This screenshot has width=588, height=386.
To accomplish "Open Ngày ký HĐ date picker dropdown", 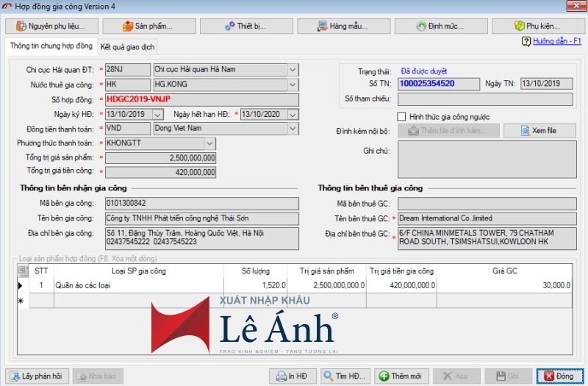I will [x=157, y=114].
